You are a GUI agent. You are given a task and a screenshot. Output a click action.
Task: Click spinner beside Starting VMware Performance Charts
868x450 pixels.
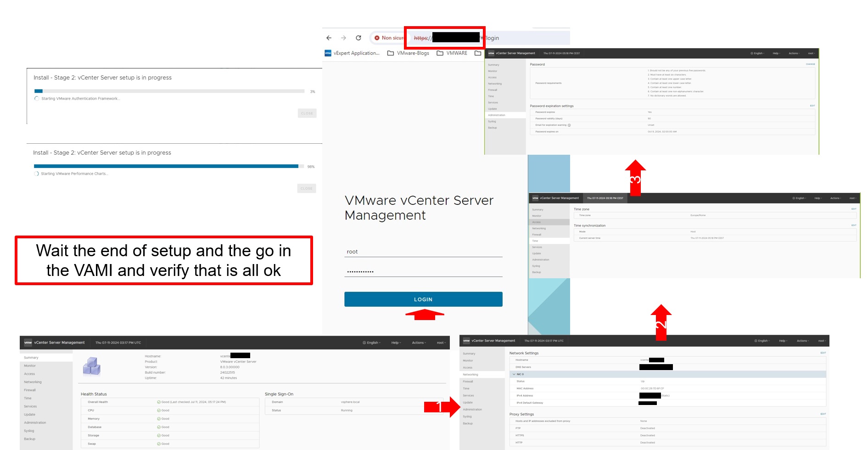(x=37, y=174)
